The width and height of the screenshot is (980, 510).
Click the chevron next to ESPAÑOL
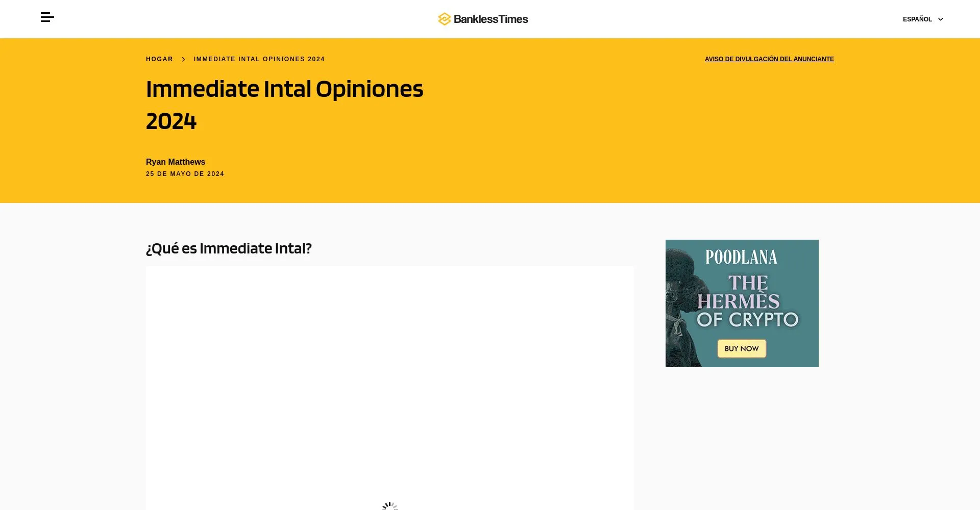[940, 19]
